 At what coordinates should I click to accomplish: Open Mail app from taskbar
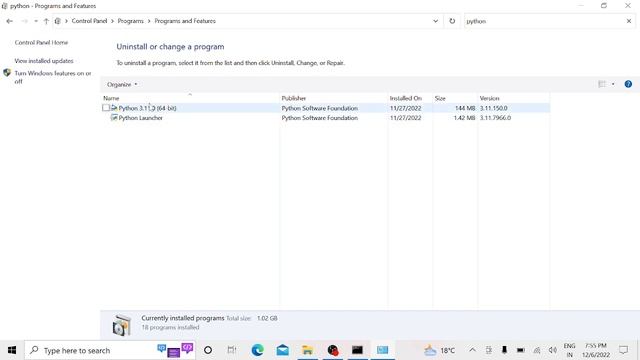282,350
